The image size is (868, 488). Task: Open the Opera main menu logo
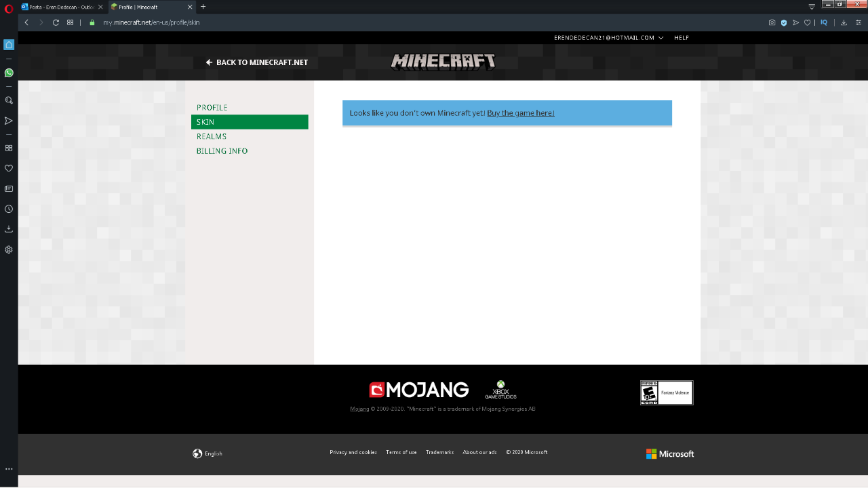(x=9, y=9)
